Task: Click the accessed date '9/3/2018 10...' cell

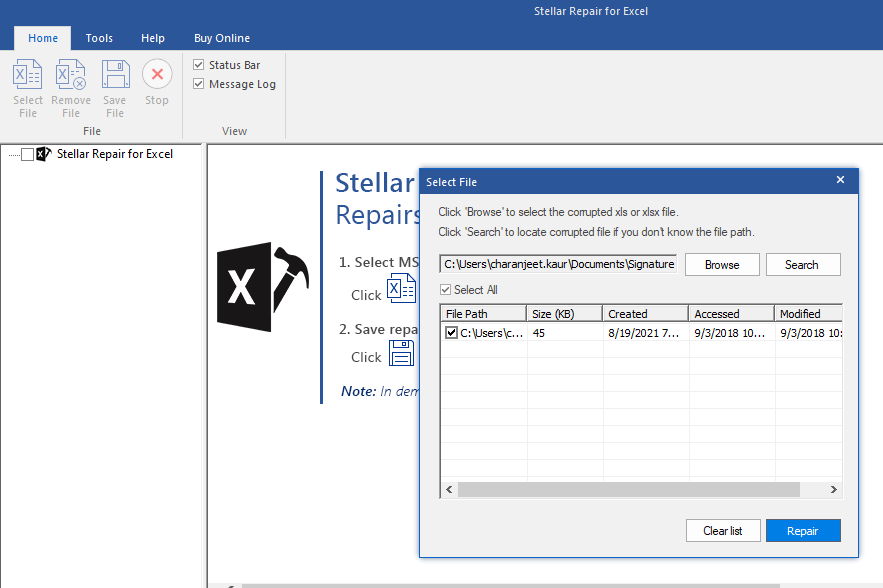Action: pyautogui.click(x=730, y=333)
